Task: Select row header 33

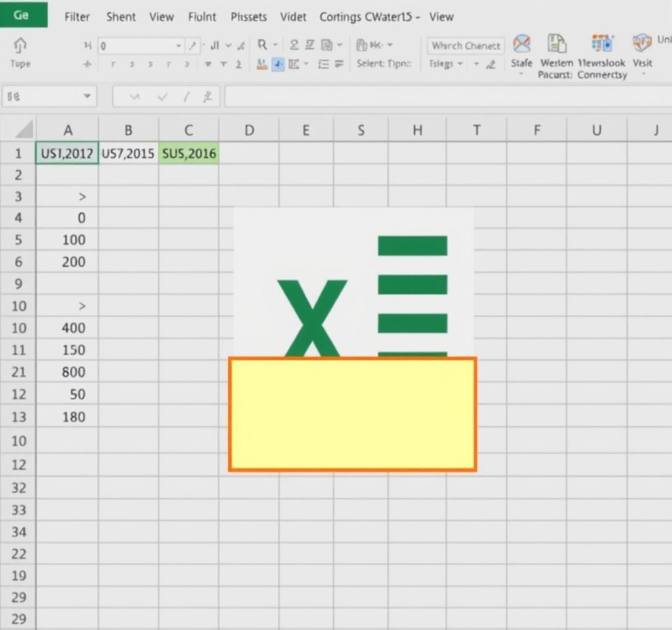Action: [18, 509]
